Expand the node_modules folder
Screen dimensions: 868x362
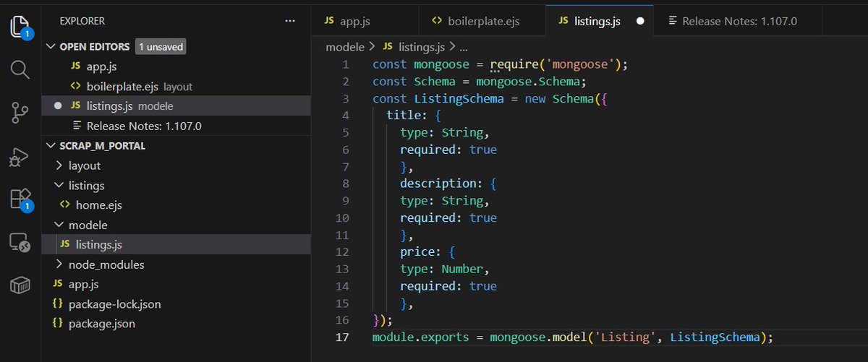[x=59, y=264]
